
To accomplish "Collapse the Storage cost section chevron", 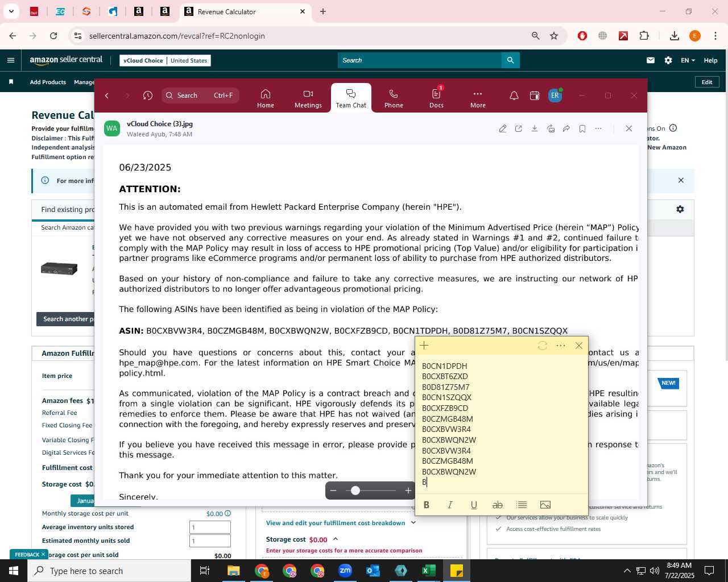I will (x=336, y=539).
